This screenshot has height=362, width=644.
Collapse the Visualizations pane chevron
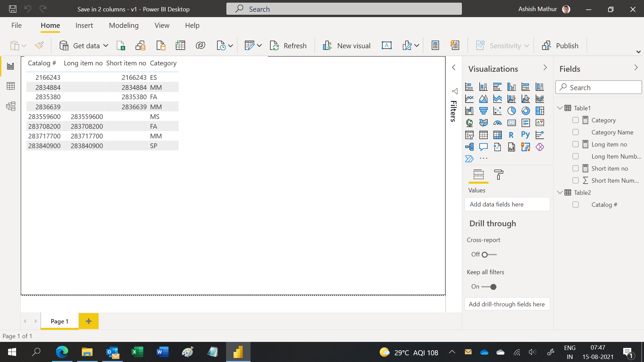click(545, 67)
